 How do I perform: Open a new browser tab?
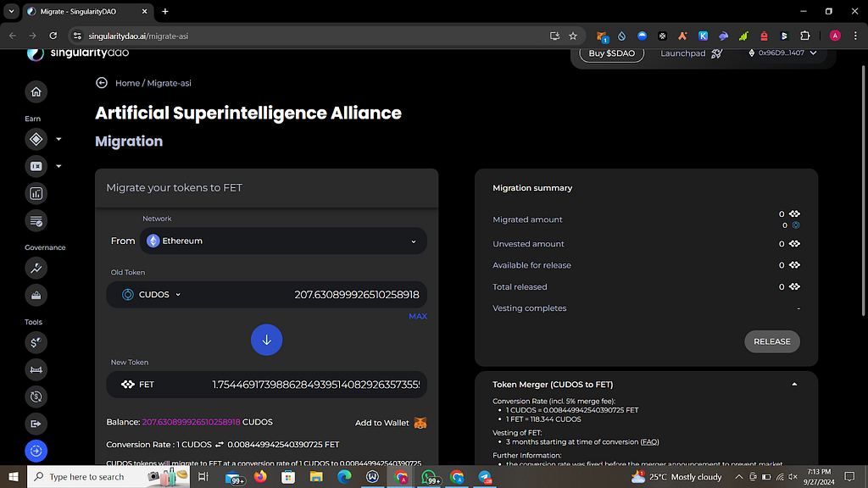pyautogui.click(x=165, y=11)
